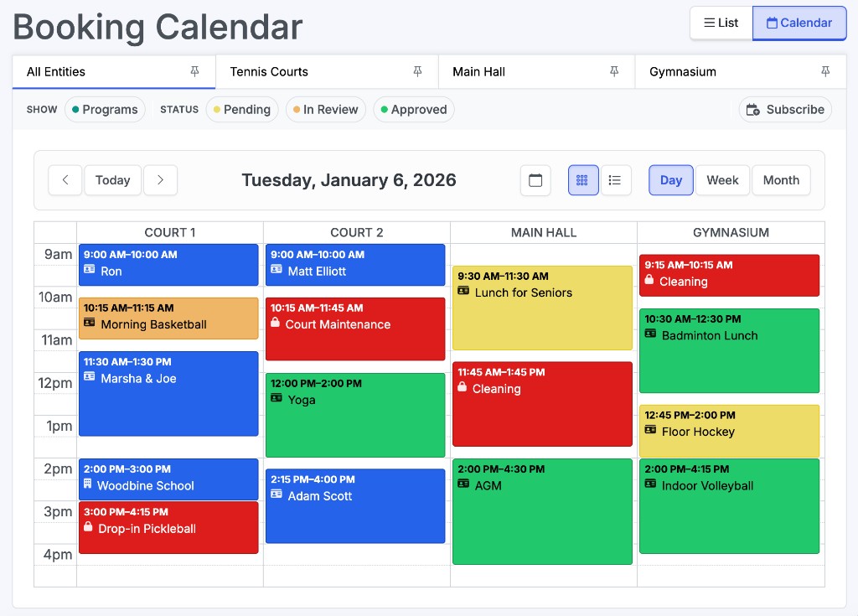Disable the Pending status filter
The image size is (858, 616).
point(242,109)
